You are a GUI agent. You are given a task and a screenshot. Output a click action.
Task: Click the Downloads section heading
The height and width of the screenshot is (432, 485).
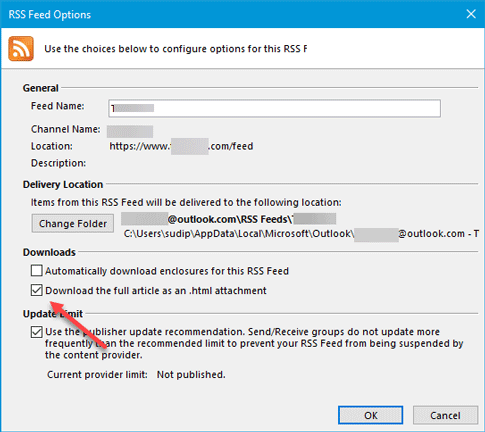(49, 252)
